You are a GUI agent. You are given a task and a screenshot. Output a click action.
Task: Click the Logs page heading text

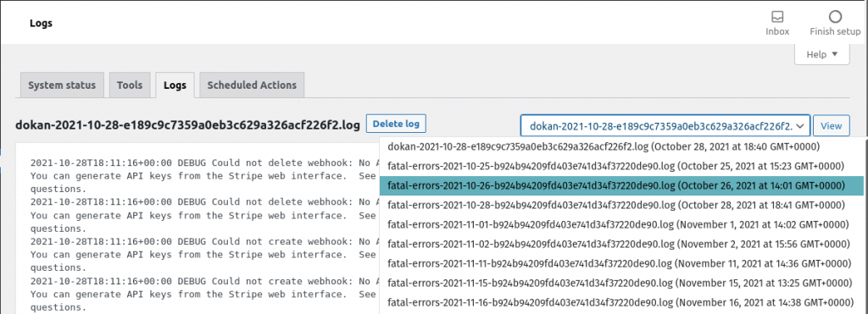point(41,23)
